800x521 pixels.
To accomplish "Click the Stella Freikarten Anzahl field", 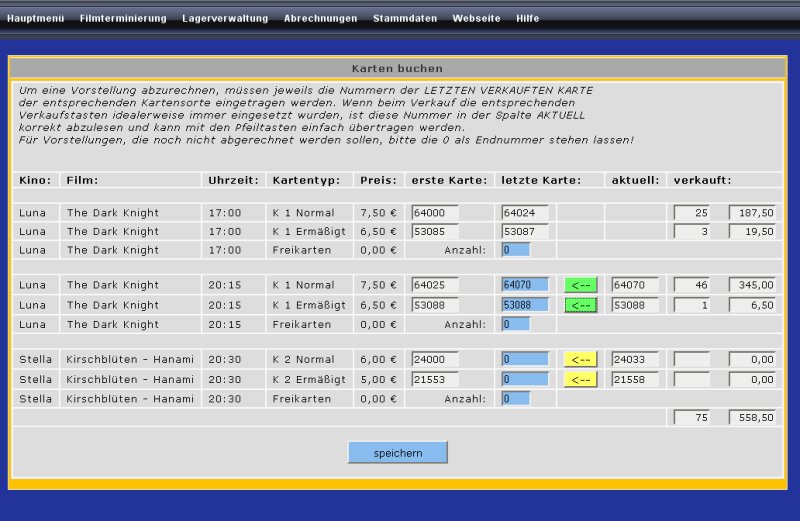I will click(515, 399).
